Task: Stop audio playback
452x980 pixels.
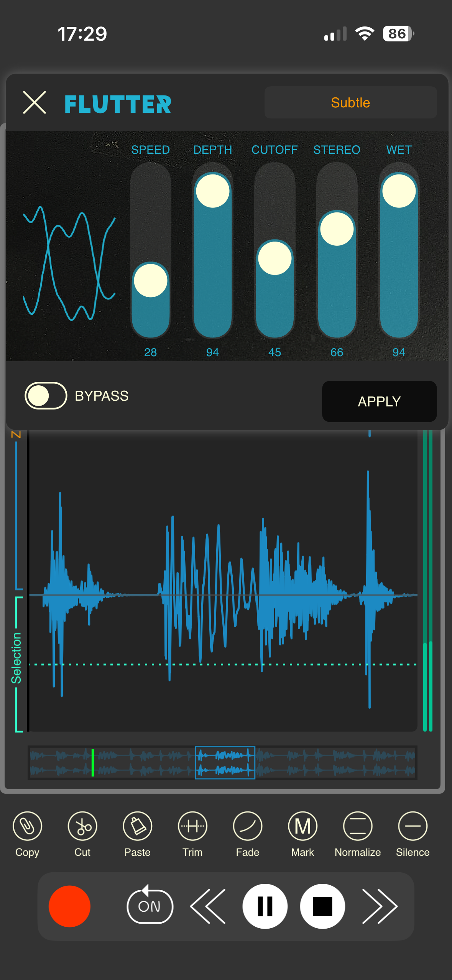Action: (x=322, y=906)
